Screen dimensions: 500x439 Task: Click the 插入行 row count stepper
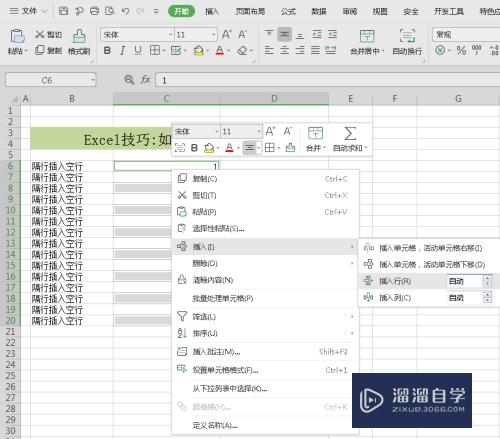pos(487,281)
